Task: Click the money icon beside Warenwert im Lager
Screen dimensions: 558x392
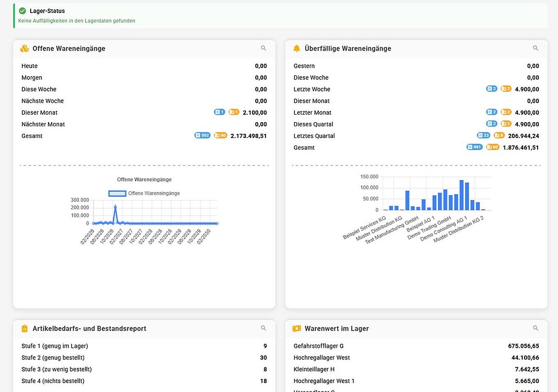Action: 297,328
